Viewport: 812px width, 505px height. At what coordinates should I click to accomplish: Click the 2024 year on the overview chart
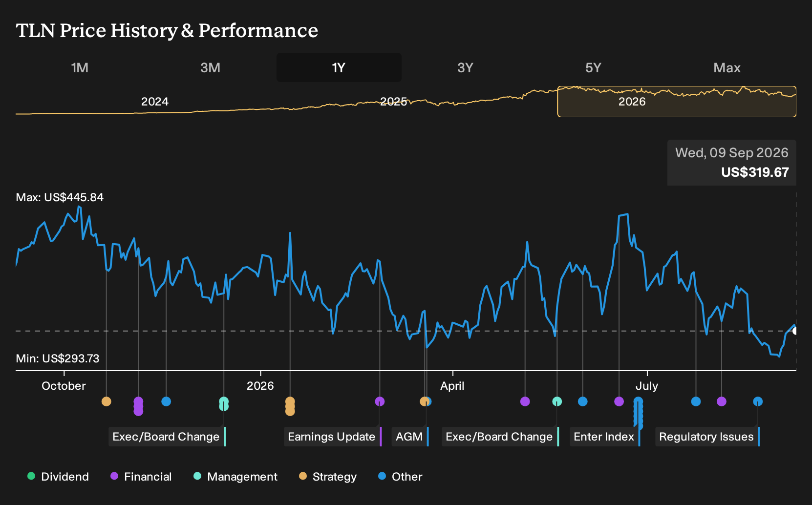155,102
